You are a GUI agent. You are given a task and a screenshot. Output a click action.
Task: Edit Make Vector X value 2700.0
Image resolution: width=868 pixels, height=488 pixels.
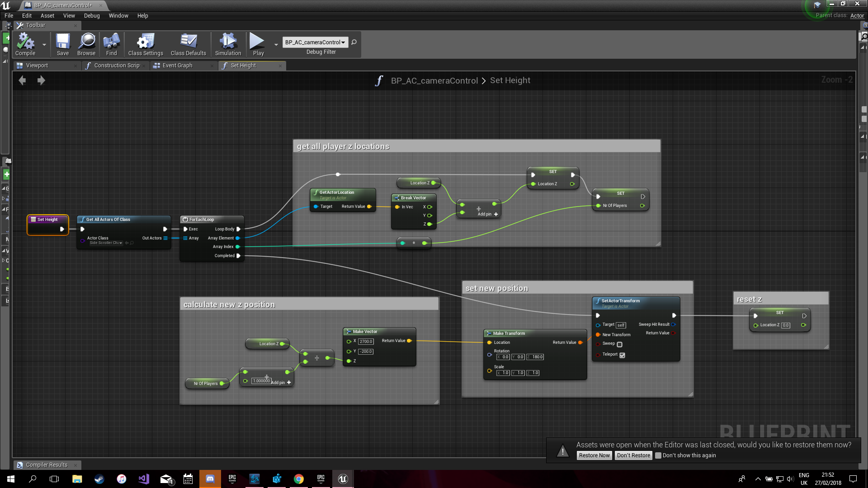click(366, 342)
